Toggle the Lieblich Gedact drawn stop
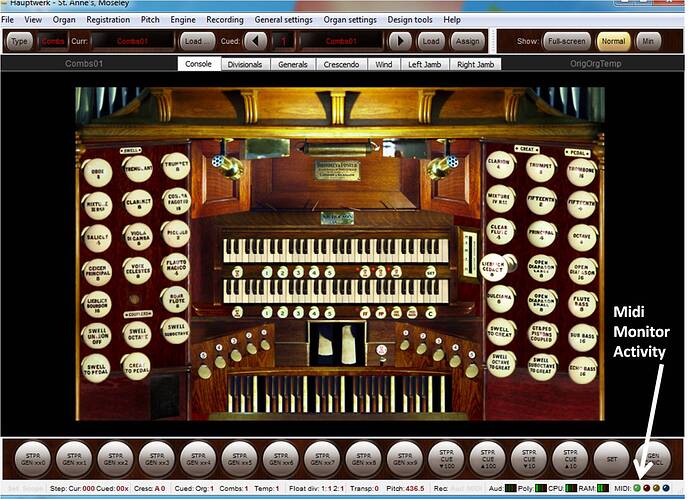 click(x=494, y=266)
